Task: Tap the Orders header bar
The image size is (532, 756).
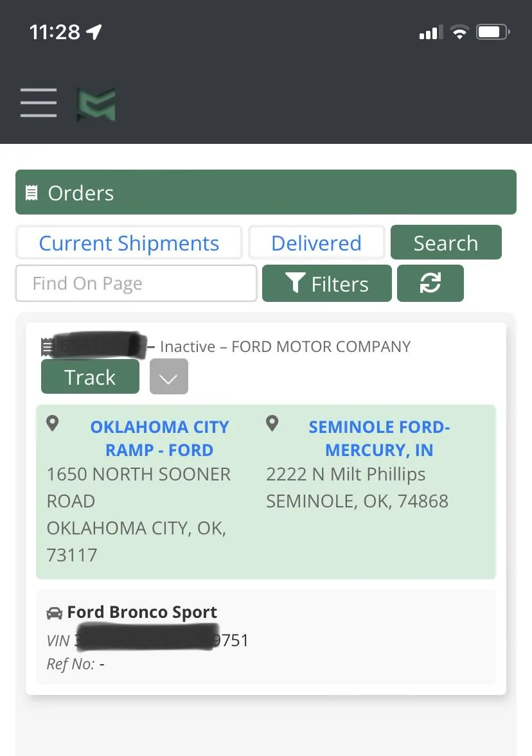Action: tap(266, 192)
